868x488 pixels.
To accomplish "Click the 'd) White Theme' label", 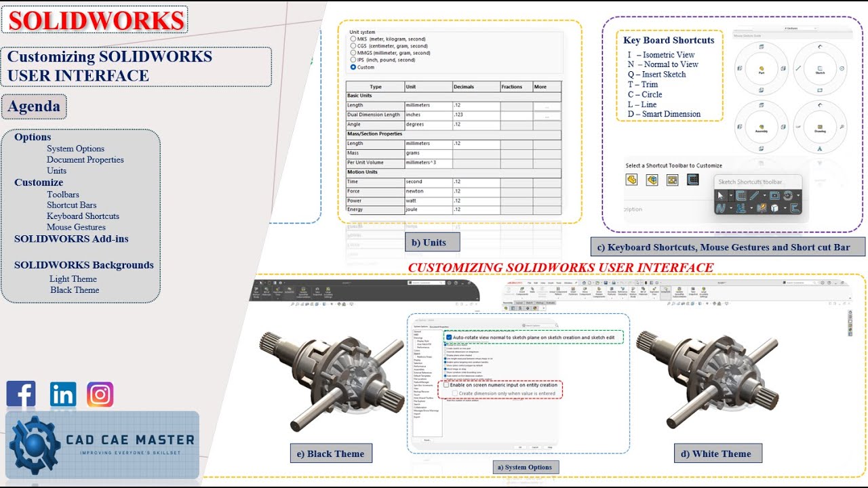I will [718, 454].
